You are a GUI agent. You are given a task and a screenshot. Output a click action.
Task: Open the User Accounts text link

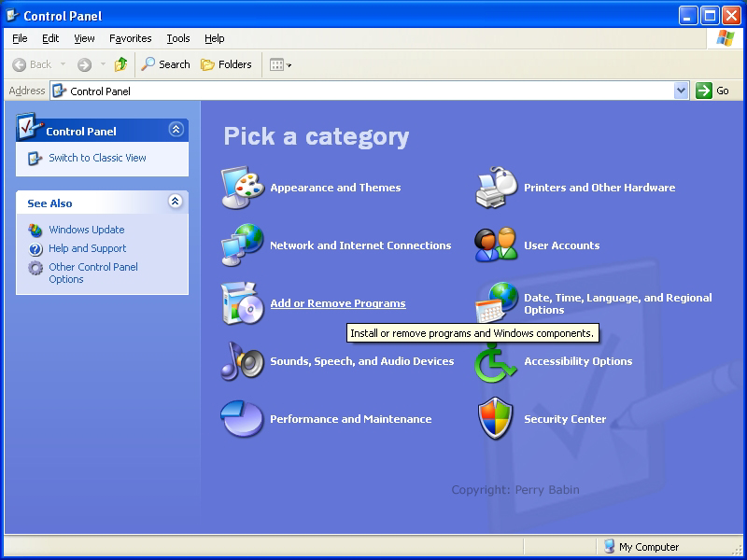tap(562, 245)
